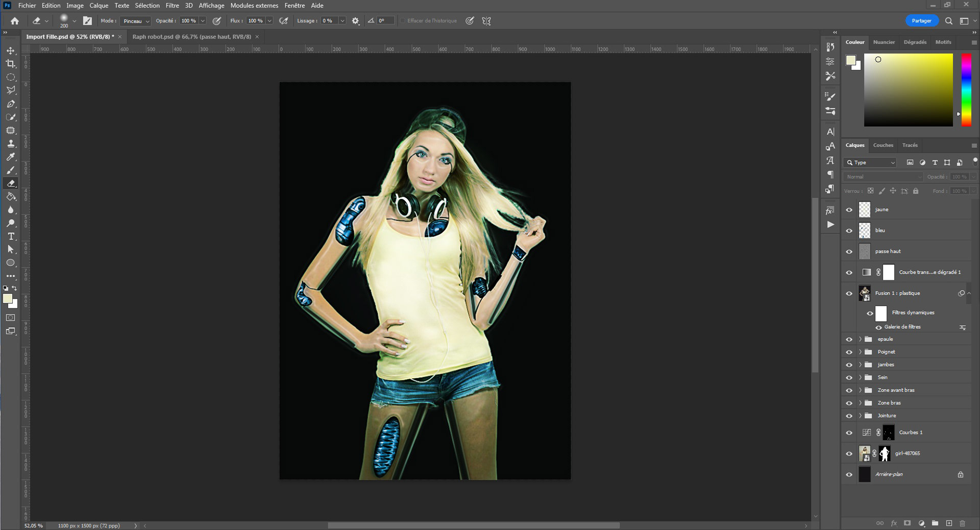This screenshot has height=530, width=980.
Task: Click the Home icon in options bar
Action: pos(15,21)
